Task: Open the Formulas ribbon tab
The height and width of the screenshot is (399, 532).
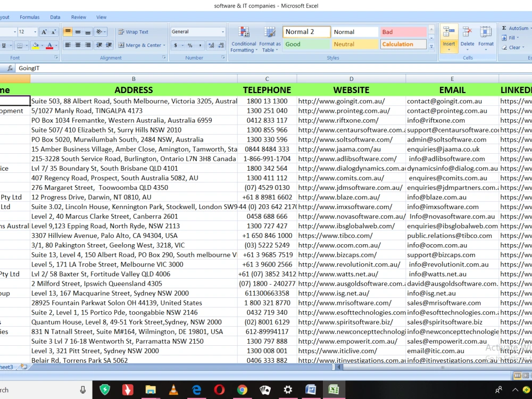Action: coord(29,17)
